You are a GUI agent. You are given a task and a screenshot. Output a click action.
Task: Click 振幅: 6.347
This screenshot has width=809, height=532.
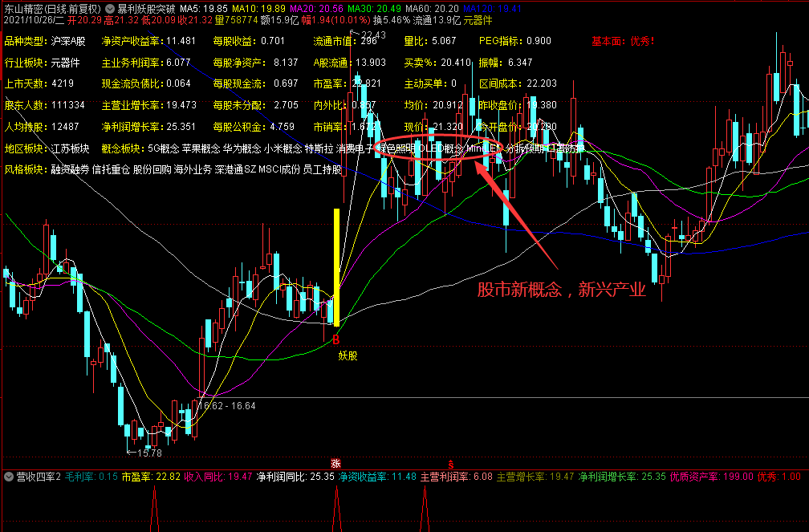pos(506,63)
